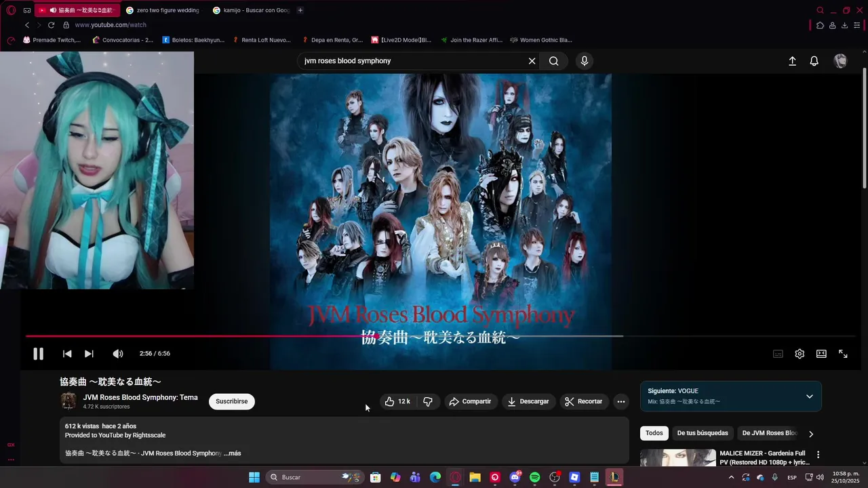Click the Compartir share button
Image resolution: width=868 pixels, height=488 pixels.
click(470, 401)
